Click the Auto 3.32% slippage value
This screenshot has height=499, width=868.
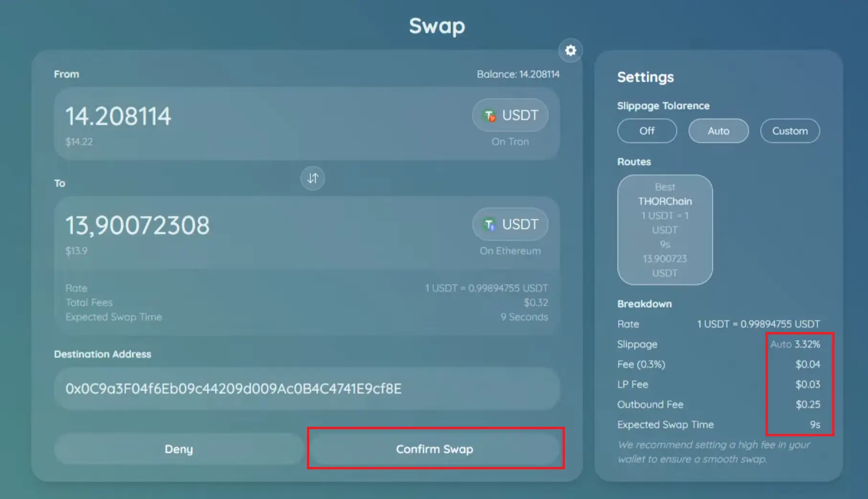point(795,344)
